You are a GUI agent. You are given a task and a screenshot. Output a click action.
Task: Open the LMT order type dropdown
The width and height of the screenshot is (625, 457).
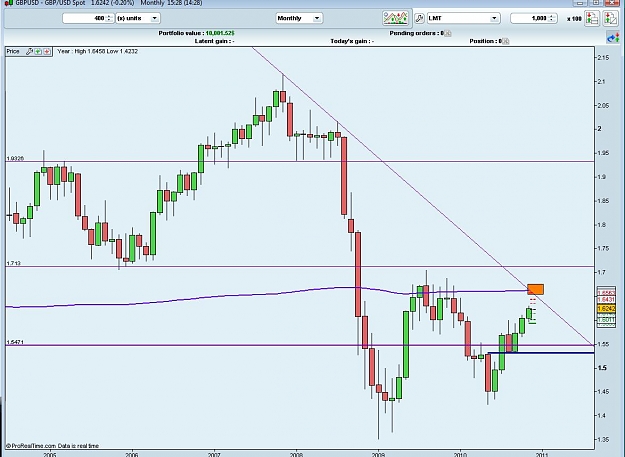pyautogui.click(x=463, y=18)
